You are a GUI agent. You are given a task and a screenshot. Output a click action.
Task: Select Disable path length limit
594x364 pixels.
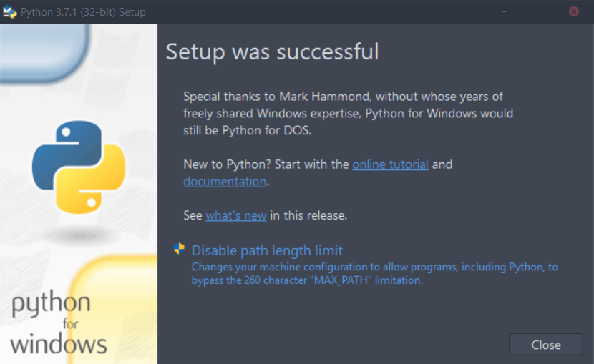tap(267, 250)
